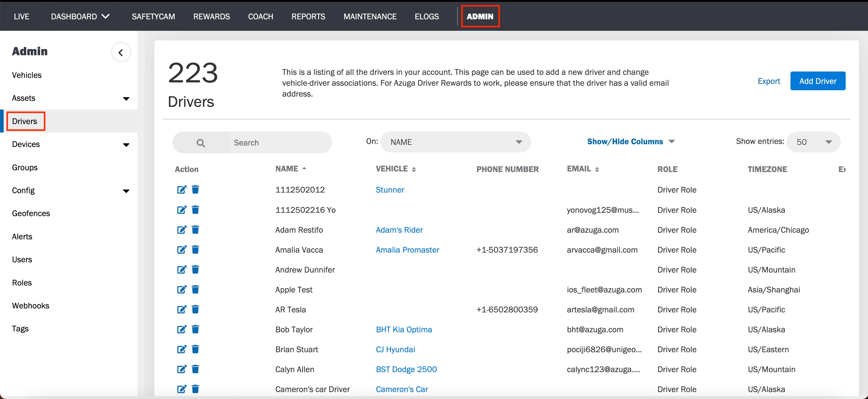Open the REWARDS tab

point(212,16)
